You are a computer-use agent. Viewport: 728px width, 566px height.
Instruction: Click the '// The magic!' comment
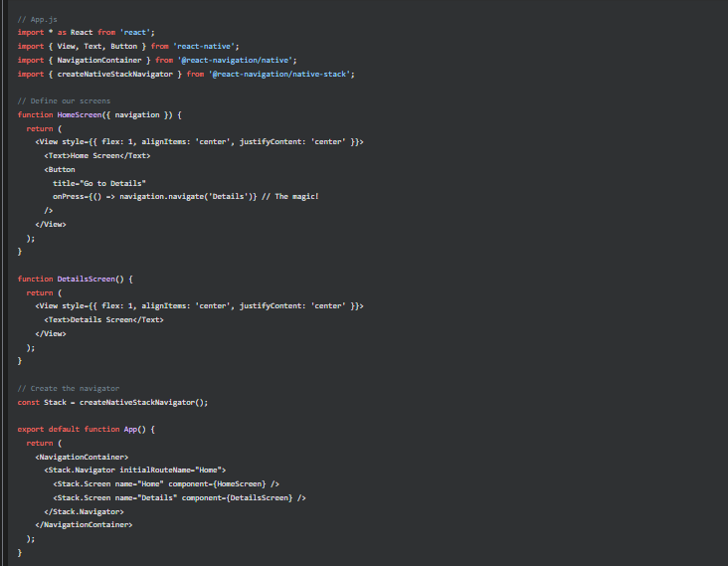pyautogui.click(x=289, y=197)
